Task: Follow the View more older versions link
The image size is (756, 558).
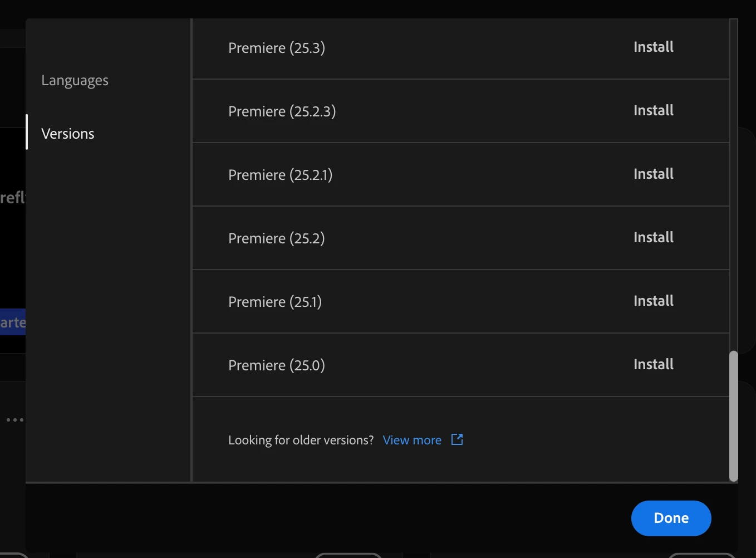Action: point(412,440)
